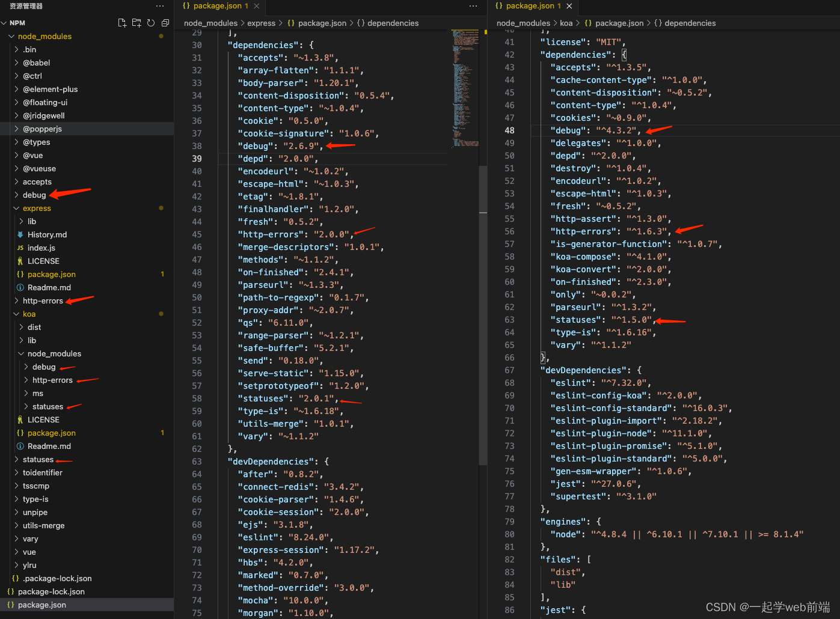The width and height of the screenshot is (840, 619).
Task: Click the license icon of koa LICENSE
Action: [20, 419]
